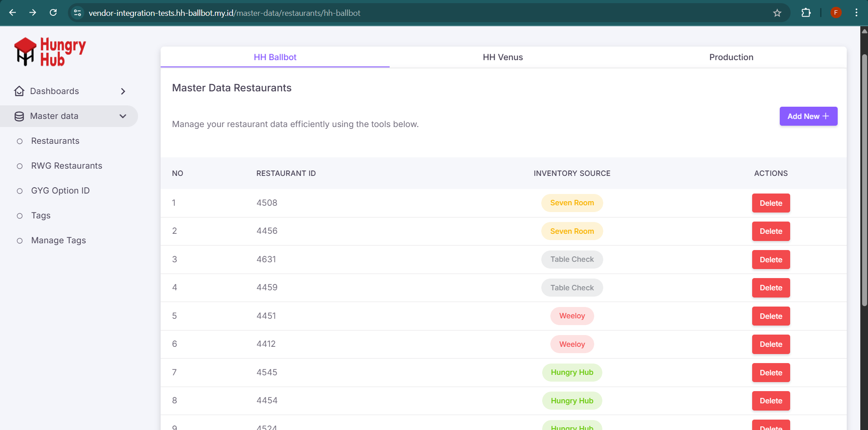Open RWG Restaurants in sidebar
This screenshot has width=868, height=430.
tap(67, 166)
